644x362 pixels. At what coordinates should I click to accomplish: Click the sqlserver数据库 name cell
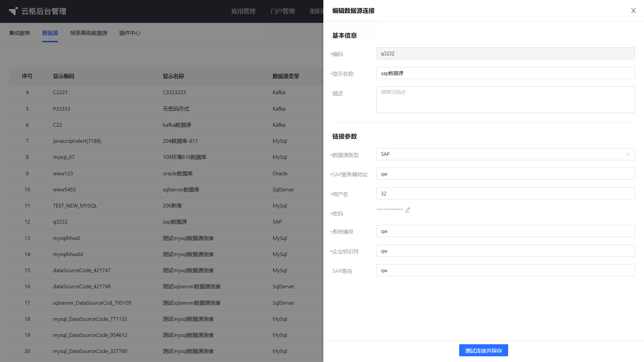181,189
